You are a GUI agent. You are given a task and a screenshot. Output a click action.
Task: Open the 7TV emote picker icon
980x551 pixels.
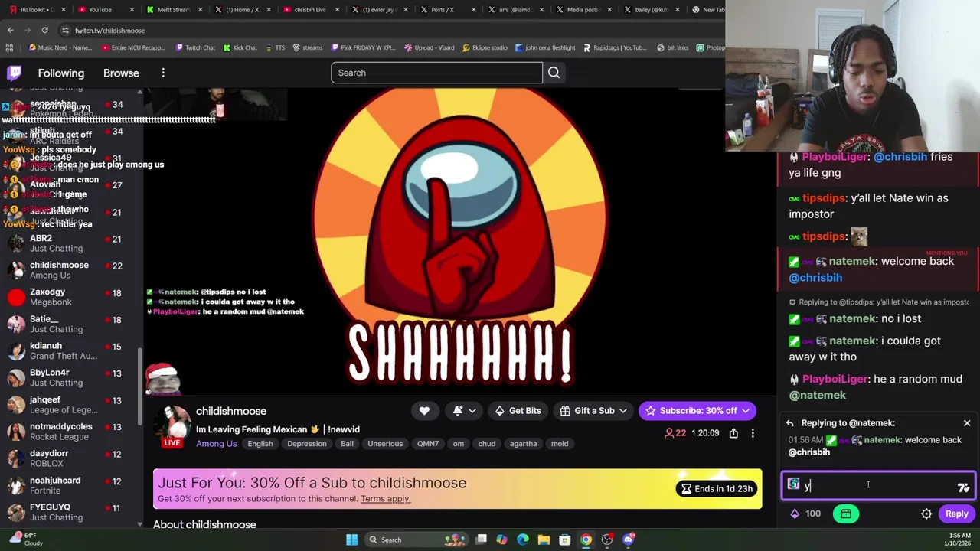tap(963, 487)
